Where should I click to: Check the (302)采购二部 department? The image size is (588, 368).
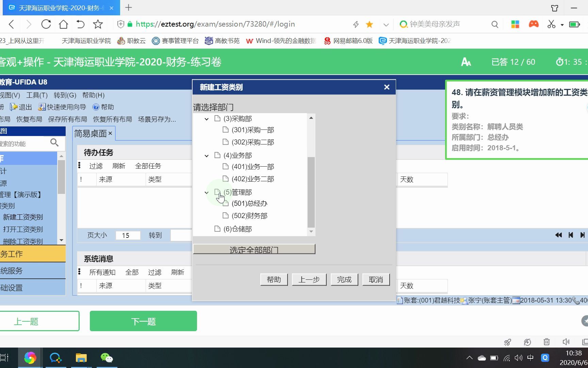click(225, 142)
